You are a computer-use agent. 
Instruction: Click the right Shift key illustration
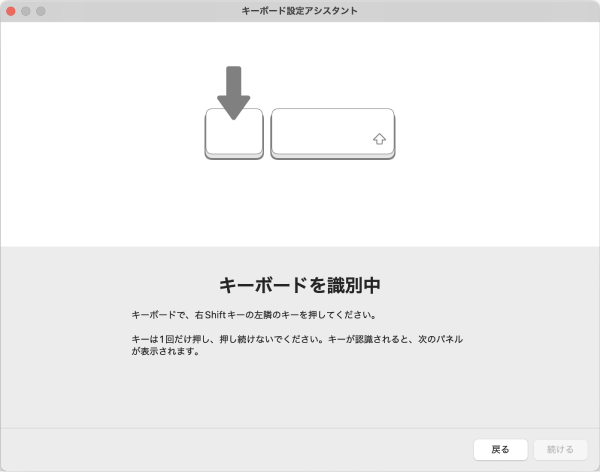(x=333, y=134)
